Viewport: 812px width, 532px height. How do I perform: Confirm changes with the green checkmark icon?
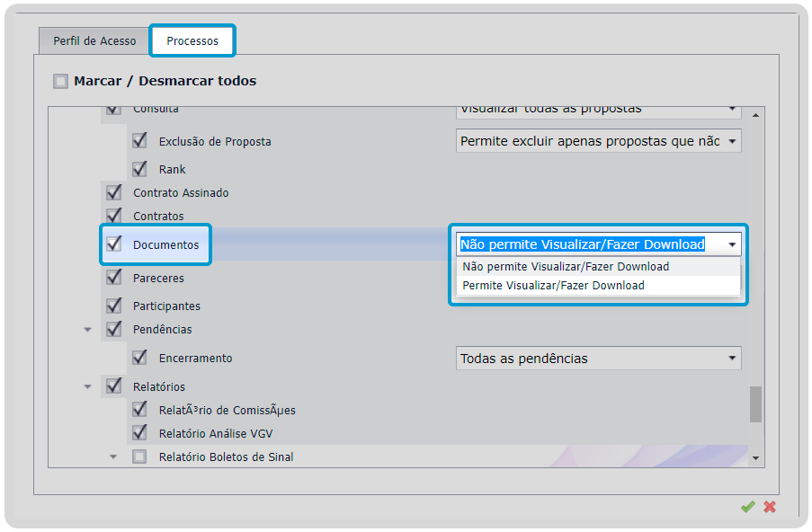point(747,507)
